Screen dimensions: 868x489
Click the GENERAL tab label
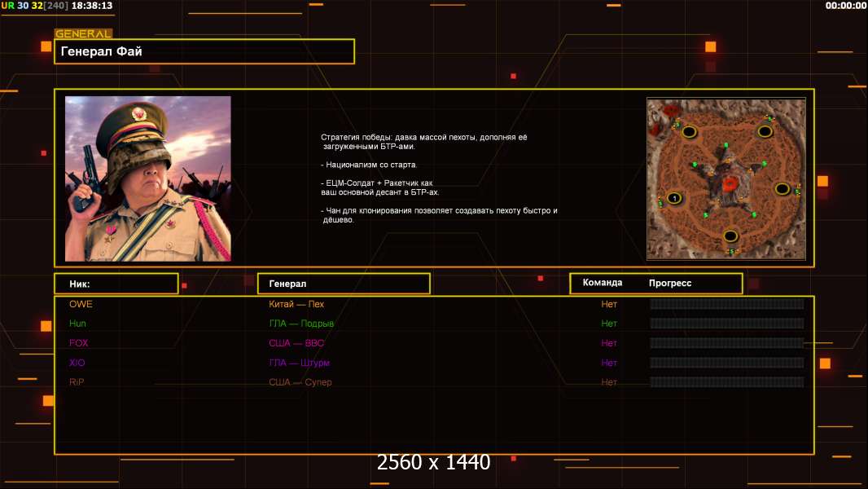coord(83,34)
